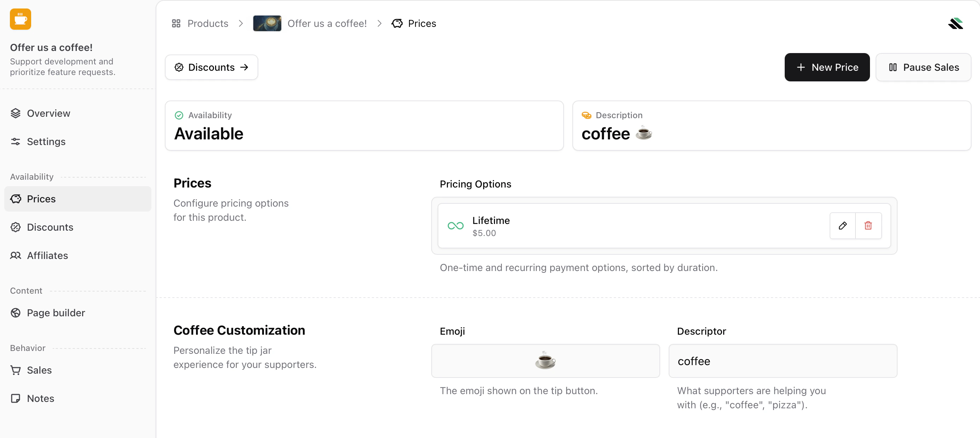Click the New Price button
980x438 pixels.
point(827,67)
